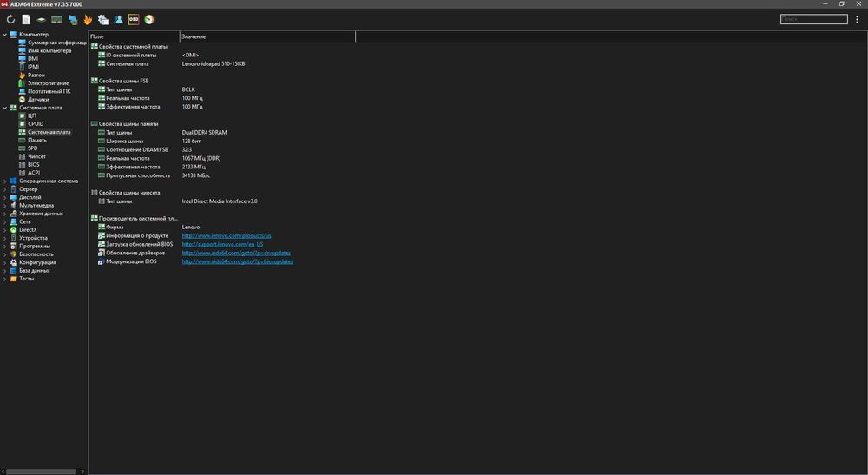Click the blue monitor diagnostics toolbar icon
Viewport: 868px width, 475px height.
pyautogui.click(x=73, y=19)
